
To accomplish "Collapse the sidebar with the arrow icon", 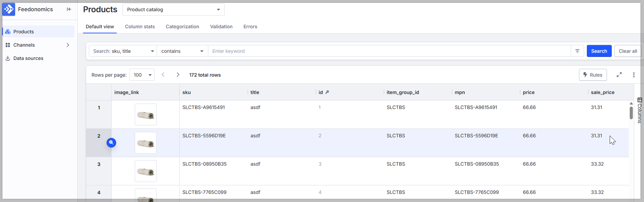I will (69, 9).
